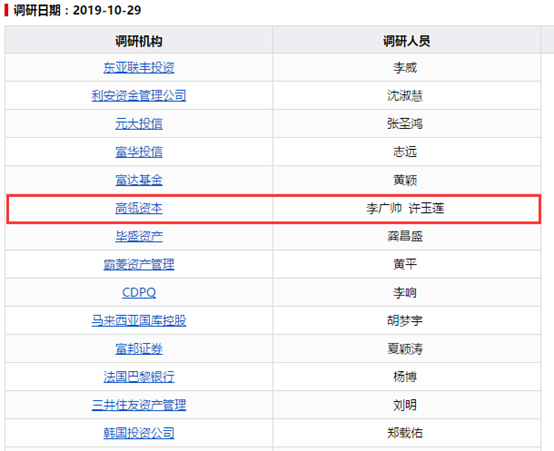
Task: Open the 东亚联丰投资 institution link
Action: pos(138,68)
